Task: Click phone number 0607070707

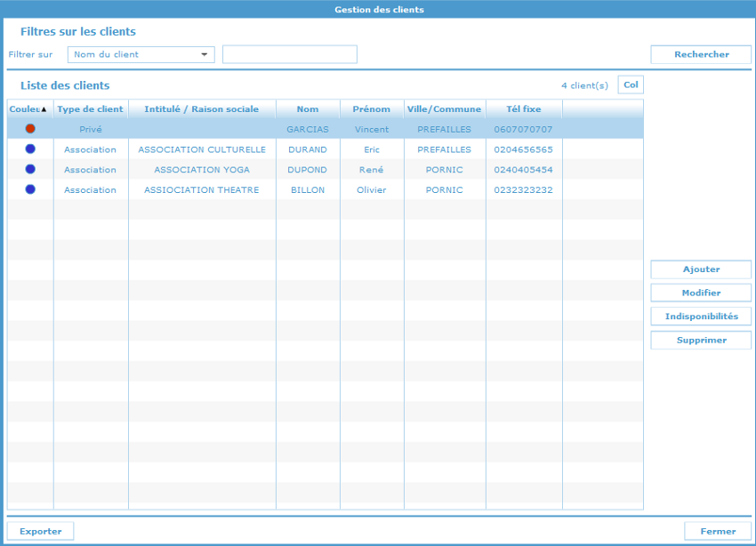Action: pos(524,129)
